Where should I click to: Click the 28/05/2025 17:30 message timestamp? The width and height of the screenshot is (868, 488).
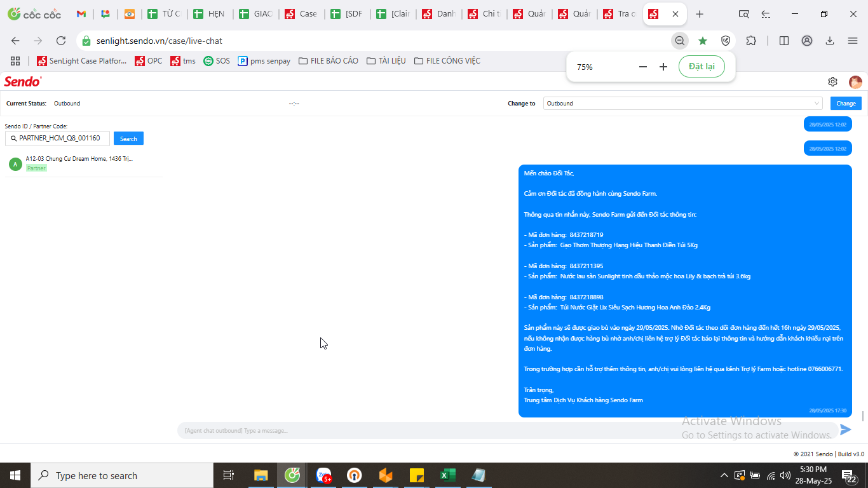828,410
